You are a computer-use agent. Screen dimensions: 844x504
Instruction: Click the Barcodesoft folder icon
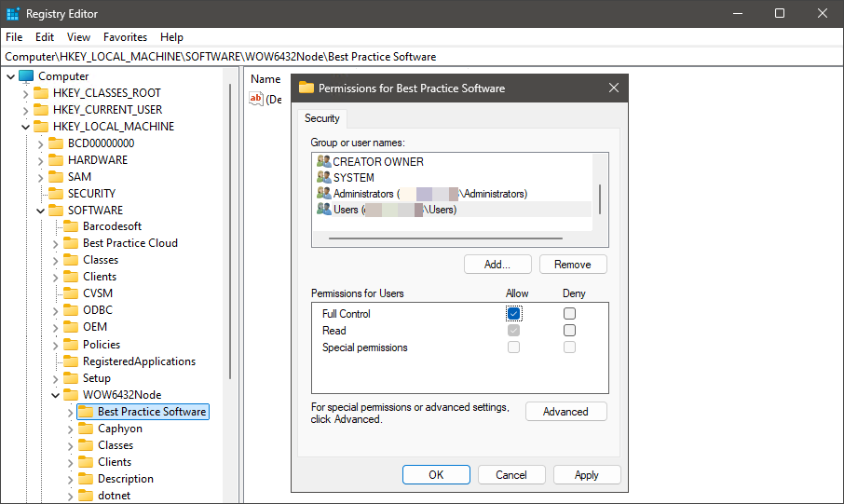pyautogui.click(x=71, y=226)
